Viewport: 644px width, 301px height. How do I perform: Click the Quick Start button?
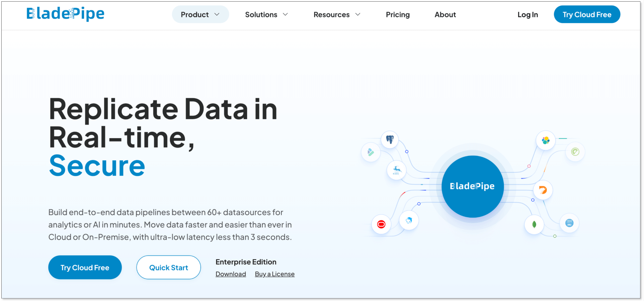(168, 267)
